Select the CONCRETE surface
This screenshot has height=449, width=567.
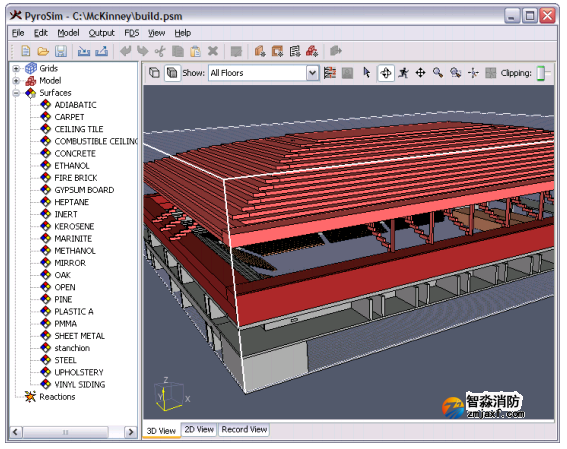point(75,154)
